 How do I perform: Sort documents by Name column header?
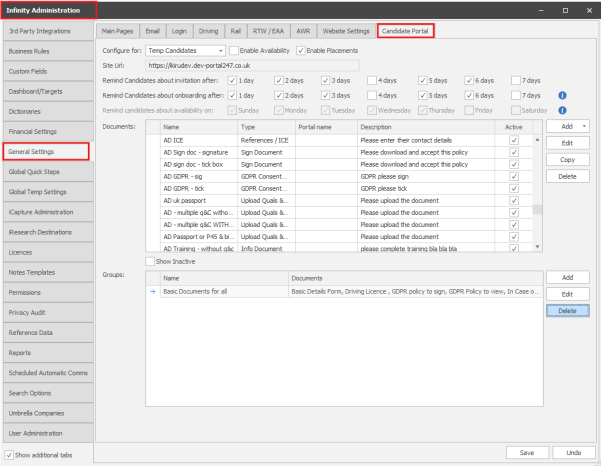199,127
